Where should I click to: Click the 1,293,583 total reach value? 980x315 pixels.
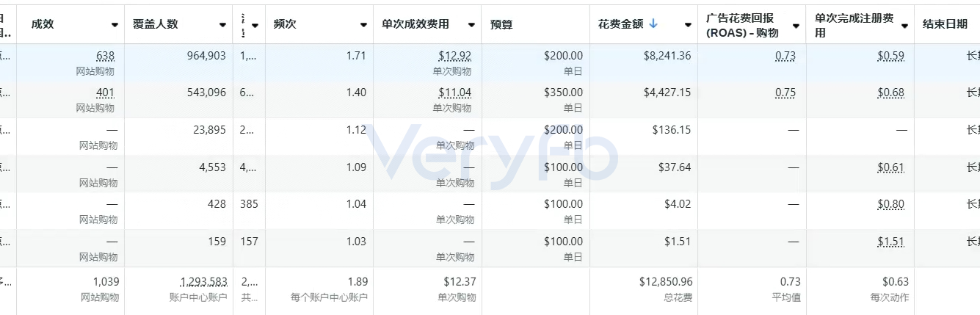coord(203,282)
